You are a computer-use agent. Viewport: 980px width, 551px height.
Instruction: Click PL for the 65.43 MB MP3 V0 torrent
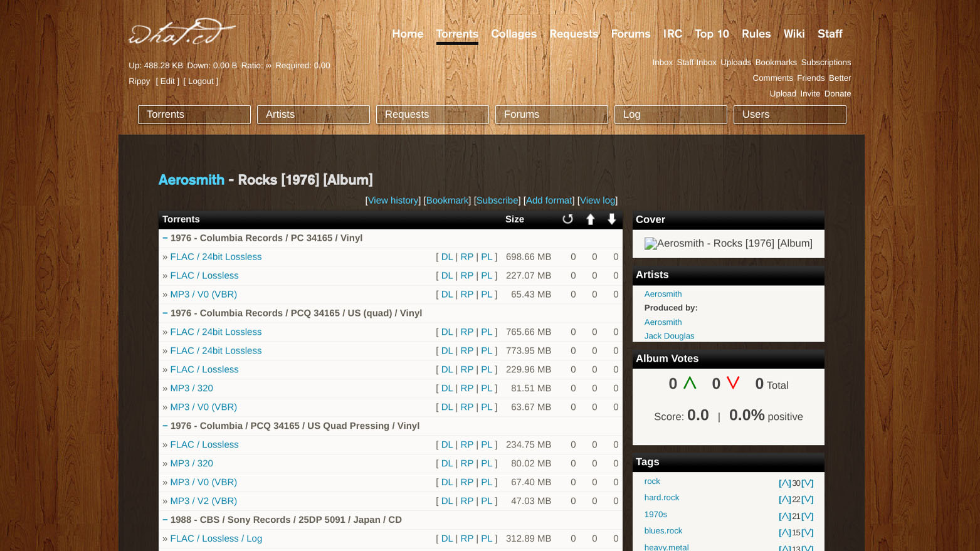487,295
